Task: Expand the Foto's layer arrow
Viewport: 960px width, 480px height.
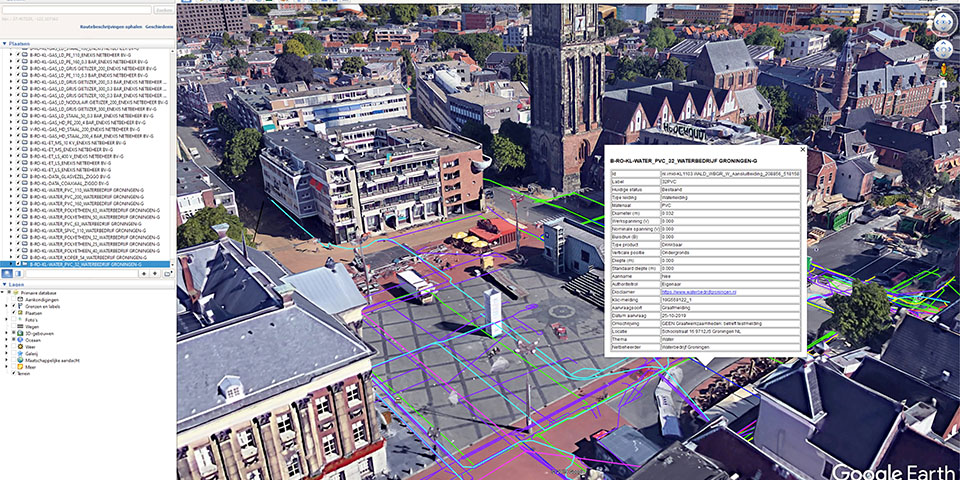Action: (6, 319)
